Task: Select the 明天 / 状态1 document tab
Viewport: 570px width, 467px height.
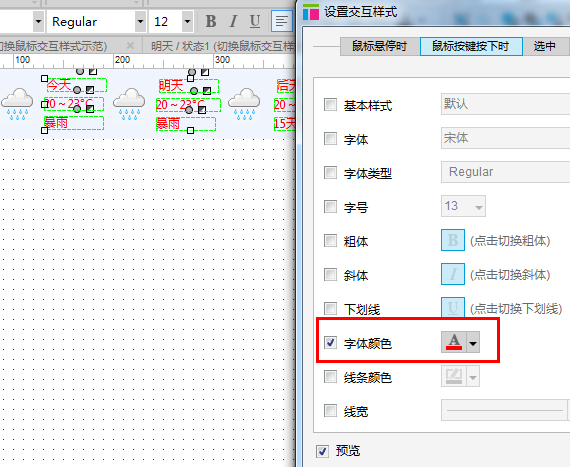Action: click(x=223, y=46)
